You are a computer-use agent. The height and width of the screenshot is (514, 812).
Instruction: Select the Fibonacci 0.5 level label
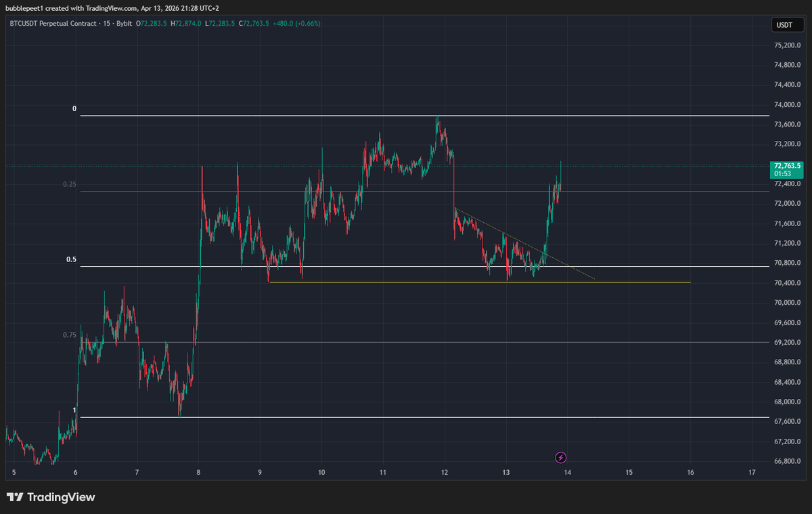pyautogui.click(x=71, y=259)
